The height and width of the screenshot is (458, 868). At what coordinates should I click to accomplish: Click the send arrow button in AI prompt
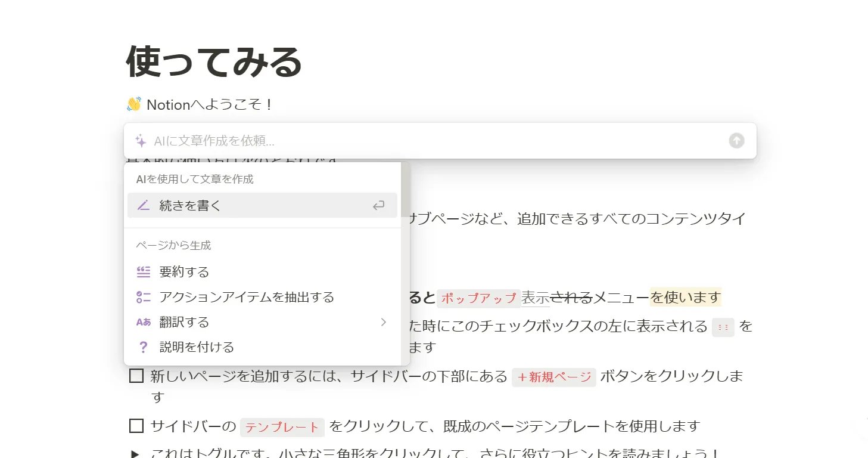point(736,141)
